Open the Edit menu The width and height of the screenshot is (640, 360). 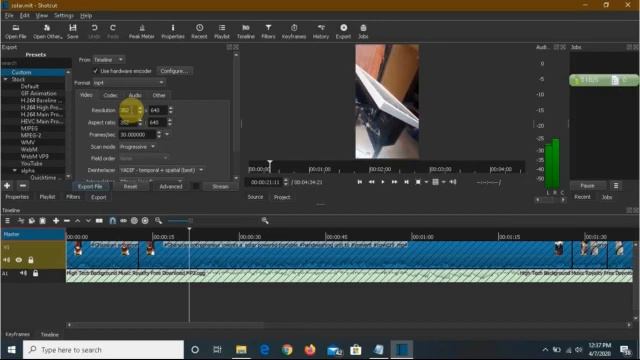(24, 16)
